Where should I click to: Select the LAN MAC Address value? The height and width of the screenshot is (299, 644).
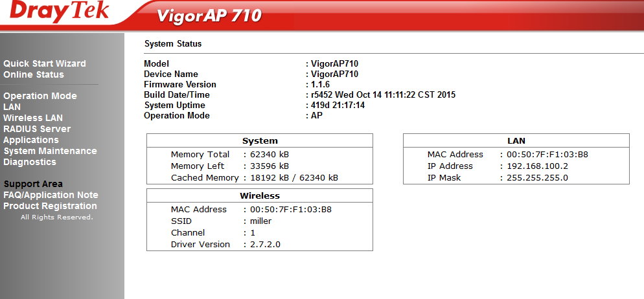(547, 155)
